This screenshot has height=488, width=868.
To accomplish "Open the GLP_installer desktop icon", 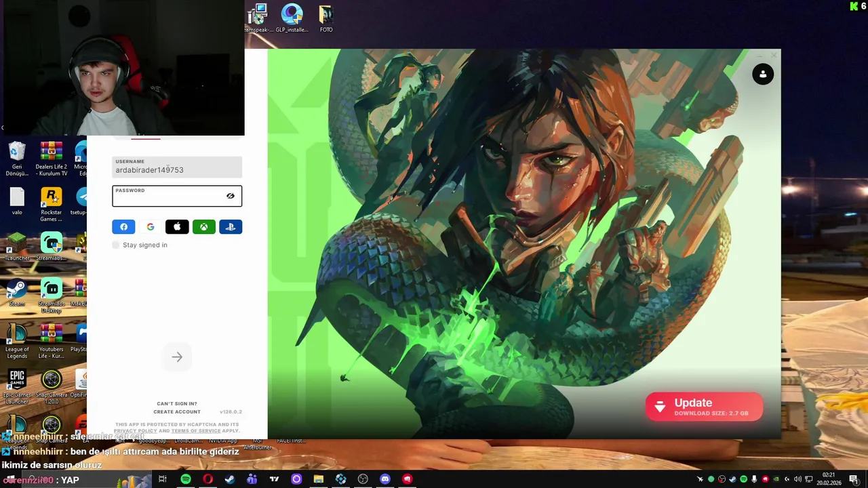I will click(292, 18).
